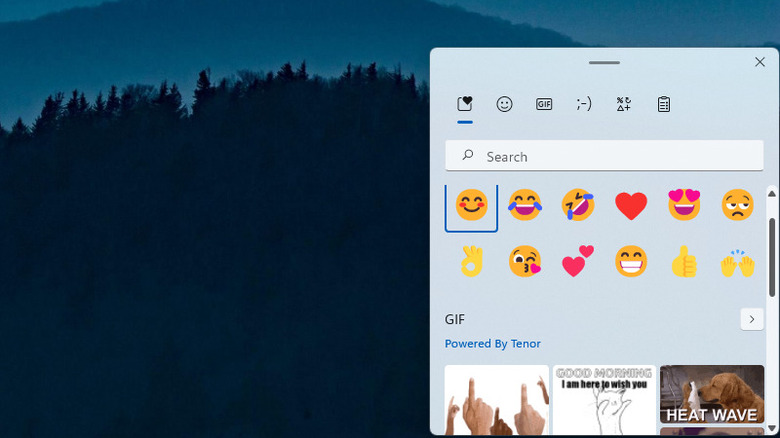Screen dimensions: 780x438
Task: Click the drag handle bar at panel top
Action: pyautogui.click(x=604, y=63)
